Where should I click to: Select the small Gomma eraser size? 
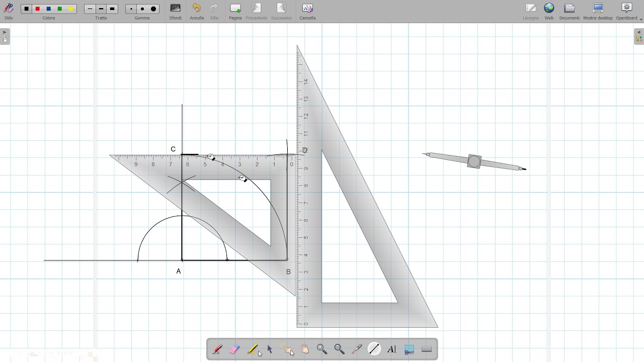tap(131, 9)
